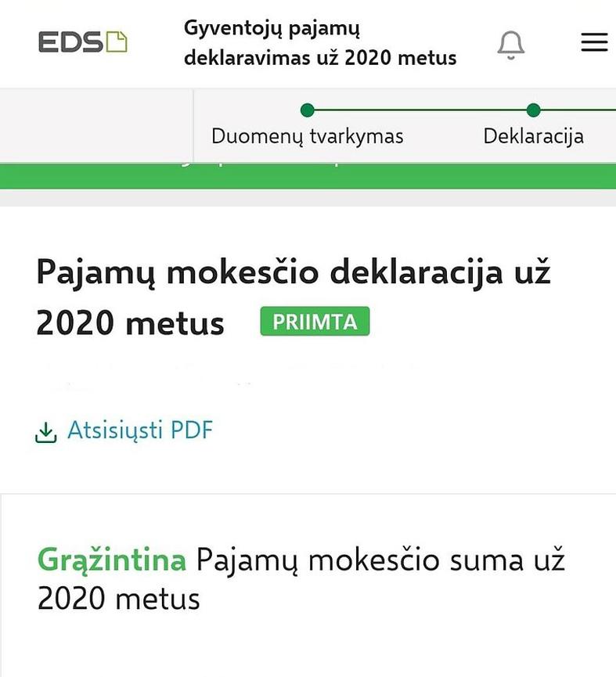Click the Atsisiųsti PDF link
The image size is (616, 677).
[x=139, y=430]
